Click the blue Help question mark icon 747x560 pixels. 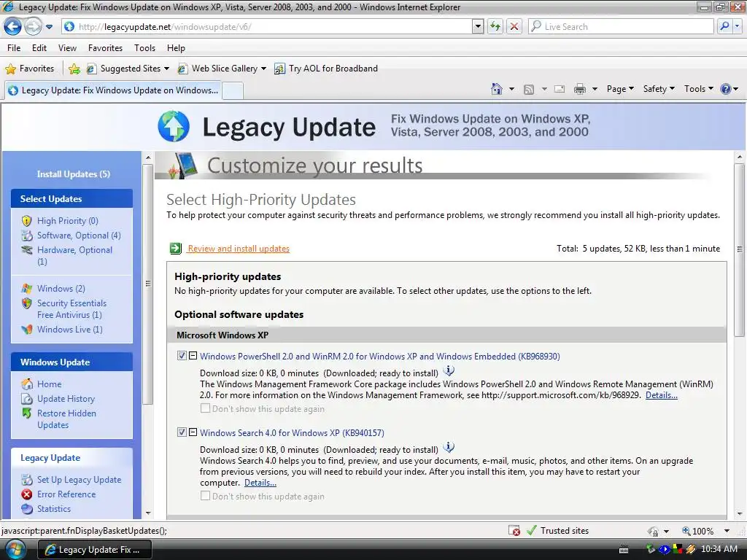coord(726,89)
